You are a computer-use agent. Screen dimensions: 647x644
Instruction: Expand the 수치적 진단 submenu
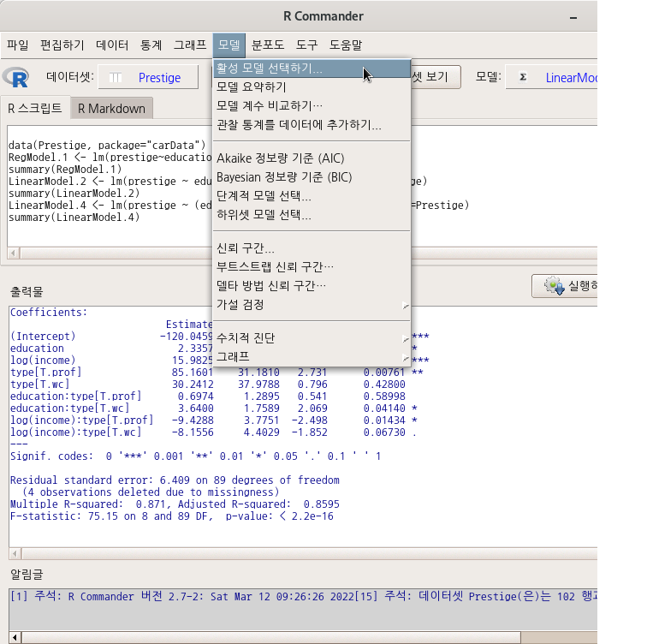(x=312, y=338)
